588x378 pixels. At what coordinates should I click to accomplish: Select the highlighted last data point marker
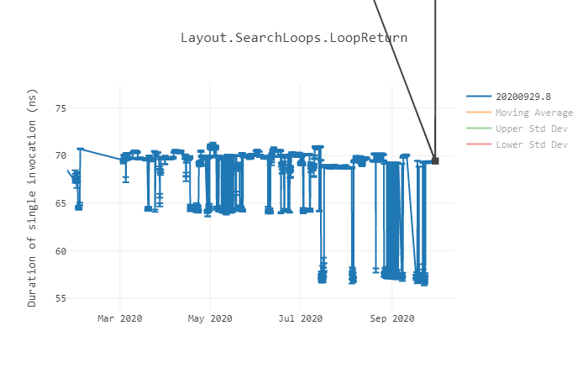tap(435, 161)
